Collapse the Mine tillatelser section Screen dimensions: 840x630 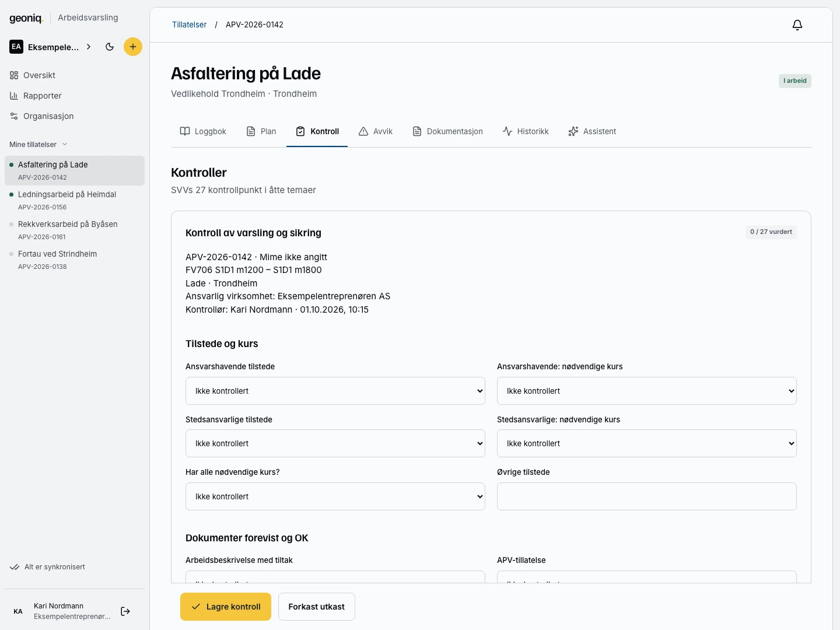pos(38,144)
